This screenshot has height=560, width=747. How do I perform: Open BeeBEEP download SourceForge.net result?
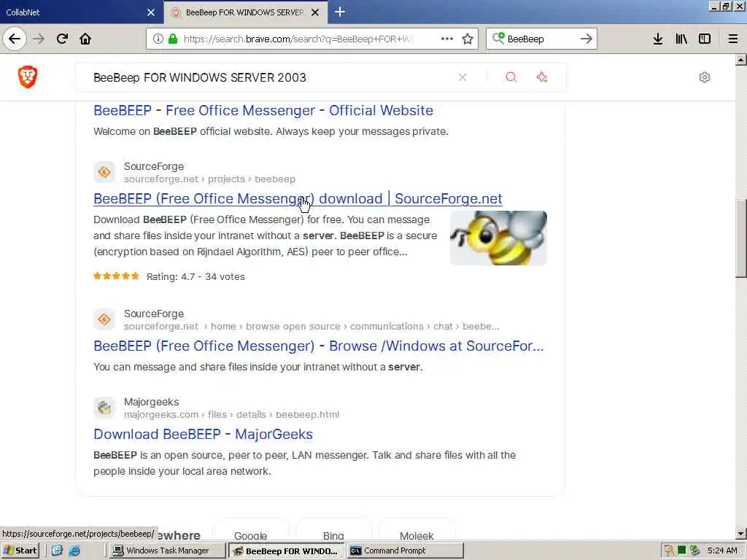point(298,198)
